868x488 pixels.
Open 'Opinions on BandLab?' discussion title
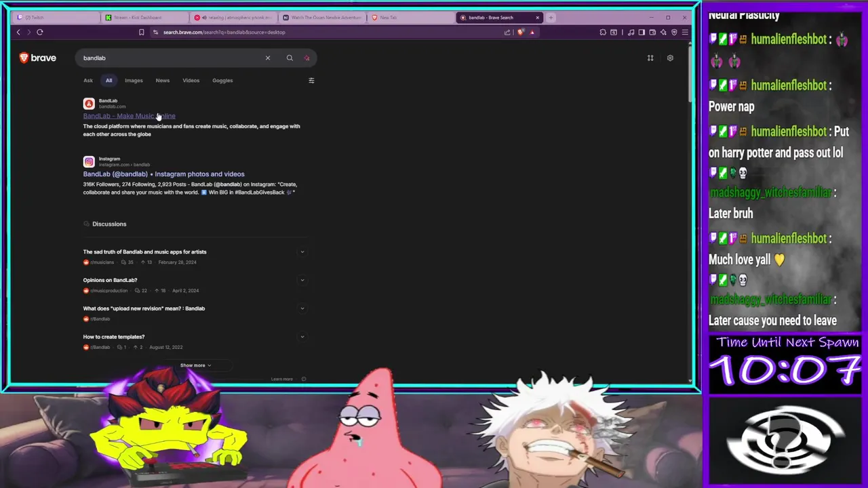[110, 280]
